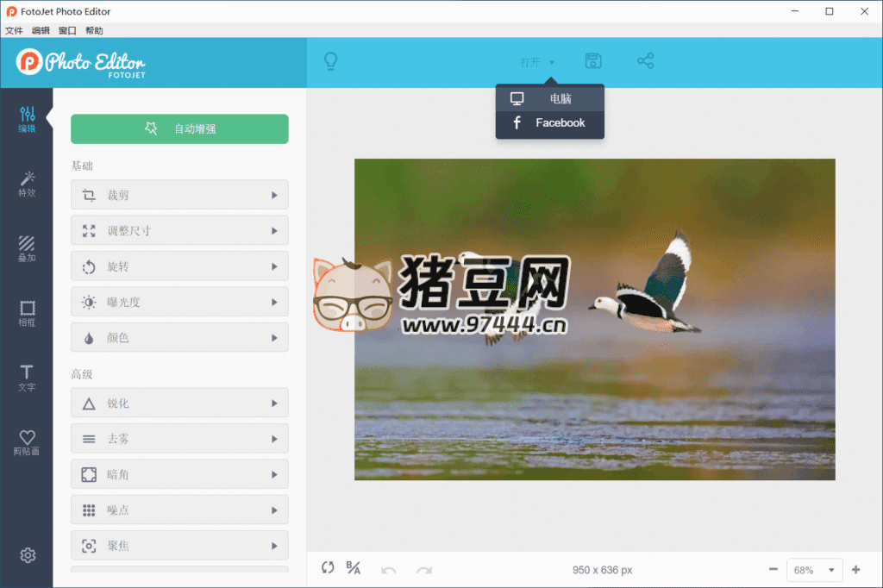Choose 电脑 from the open menu
This screenshot has width=883, height=588.
tap(550, 99)
